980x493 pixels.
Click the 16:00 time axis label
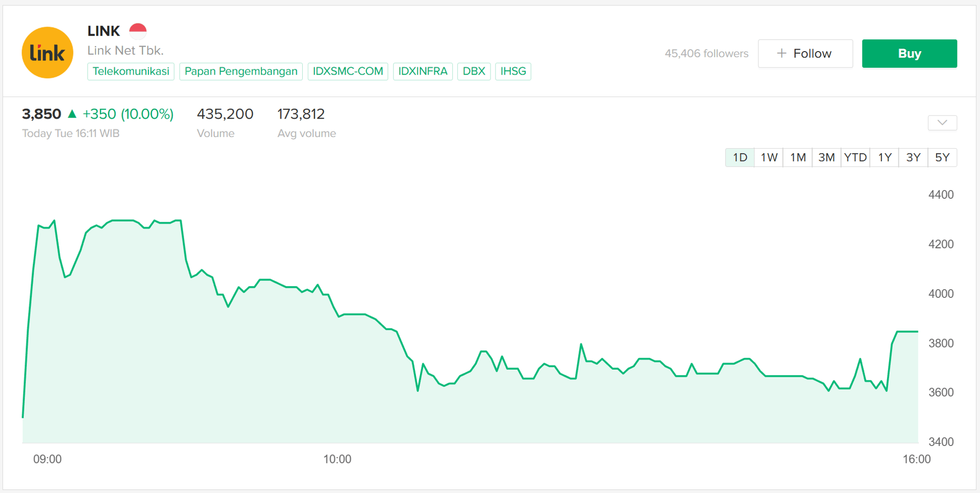pyautogui.click(x=917, y=459)
